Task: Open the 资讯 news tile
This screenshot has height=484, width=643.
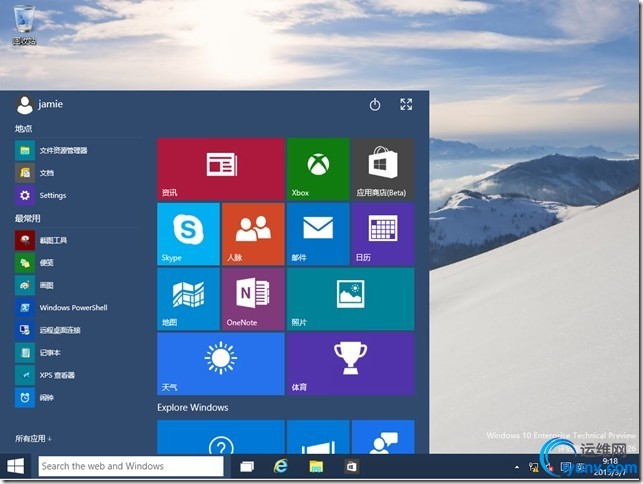Action: point(221,169)
